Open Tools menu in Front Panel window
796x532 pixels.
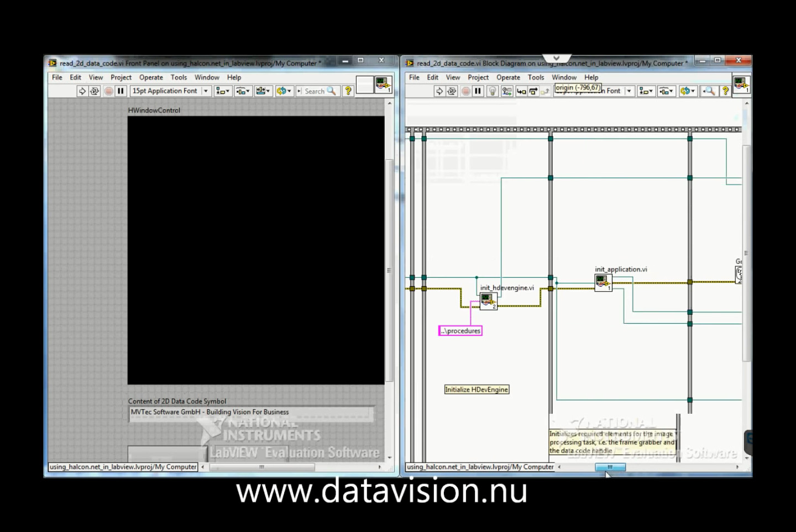(x=179, y=77)
